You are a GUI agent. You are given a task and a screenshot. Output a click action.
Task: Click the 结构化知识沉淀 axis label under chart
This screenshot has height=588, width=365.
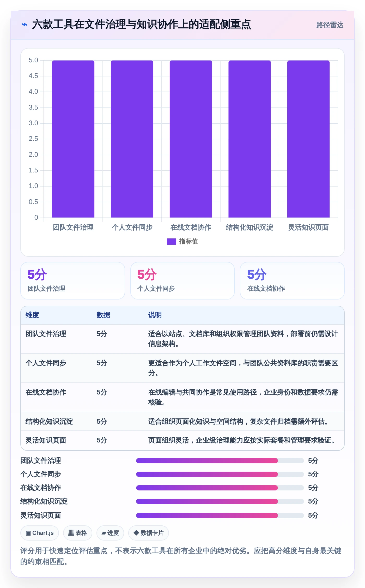[250, 227]
